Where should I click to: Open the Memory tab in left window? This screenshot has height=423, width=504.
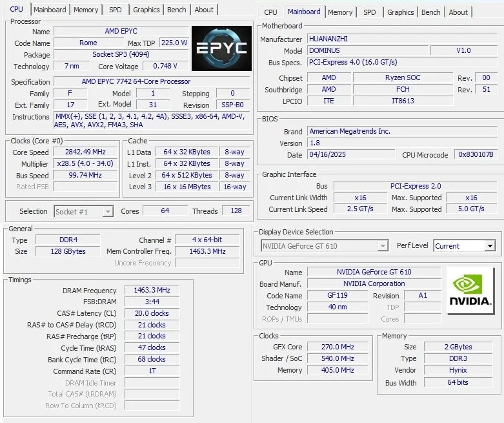[86, 10]
